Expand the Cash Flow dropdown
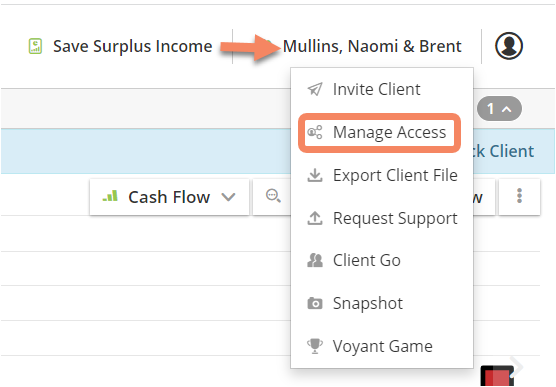This screenshot has height=387, width=556. (x=169, y=197)
